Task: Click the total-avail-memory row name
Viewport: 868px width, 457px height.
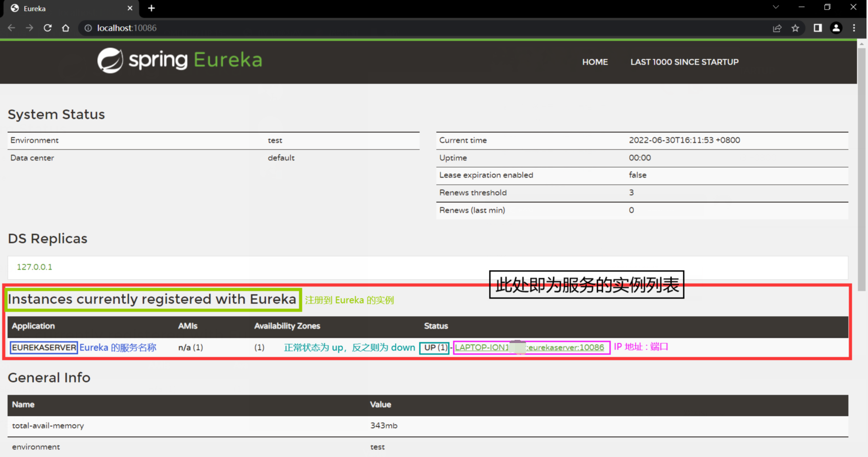Action: pyautogui.click(x=48, y=426)
